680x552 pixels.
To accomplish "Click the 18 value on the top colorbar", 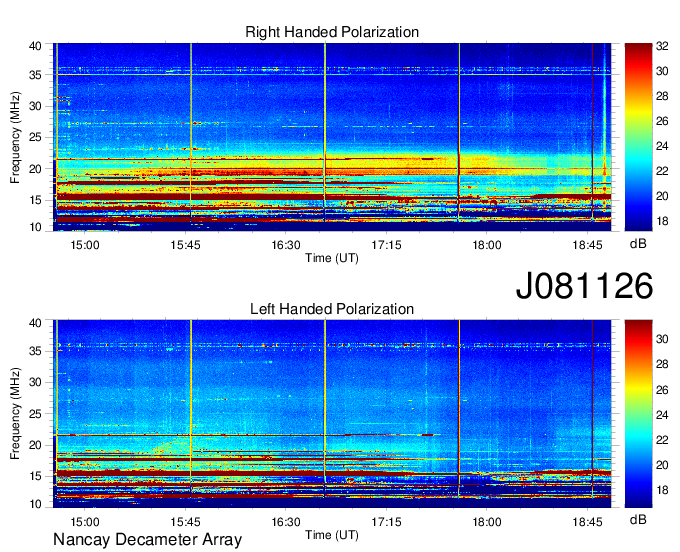I will coord(662,221).
